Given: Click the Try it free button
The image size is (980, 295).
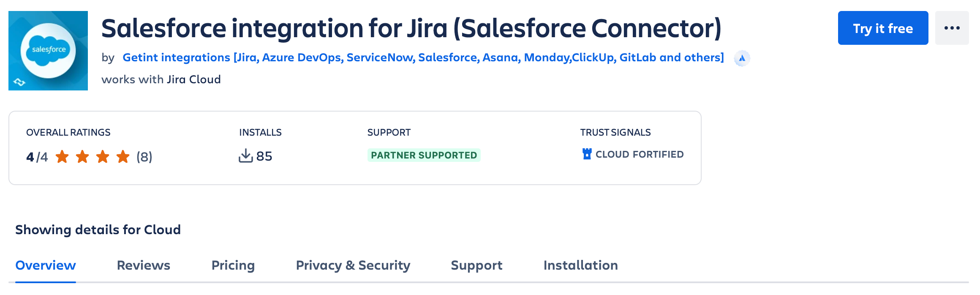Looking at the screenshot, I should (x=883, y=28).
